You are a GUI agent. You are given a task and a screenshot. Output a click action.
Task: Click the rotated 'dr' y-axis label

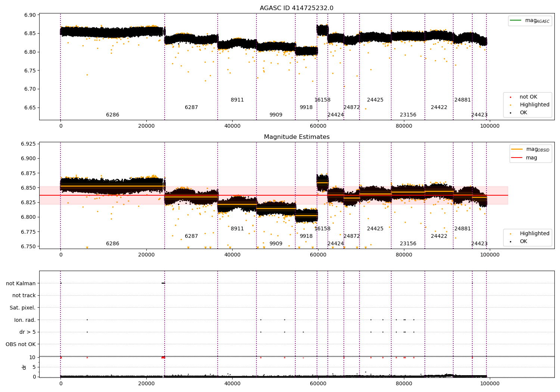point(24,367)
